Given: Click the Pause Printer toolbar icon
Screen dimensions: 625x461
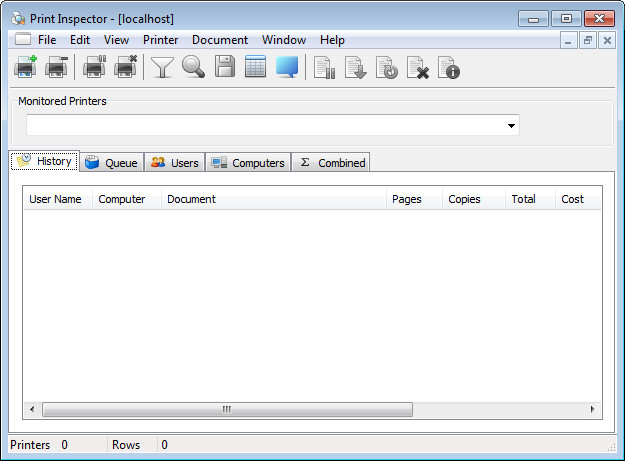Looking at the screenshot, I should pos(94,67).
